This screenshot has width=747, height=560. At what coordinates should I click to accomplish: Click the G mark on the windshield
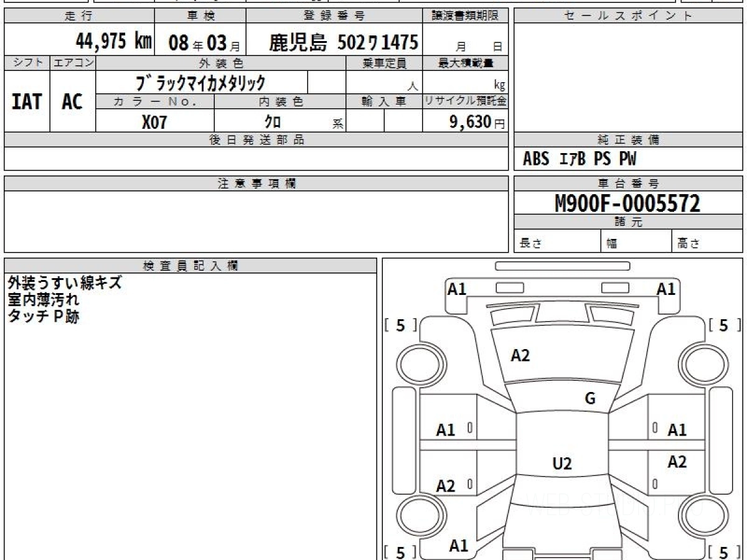[590, 399]
